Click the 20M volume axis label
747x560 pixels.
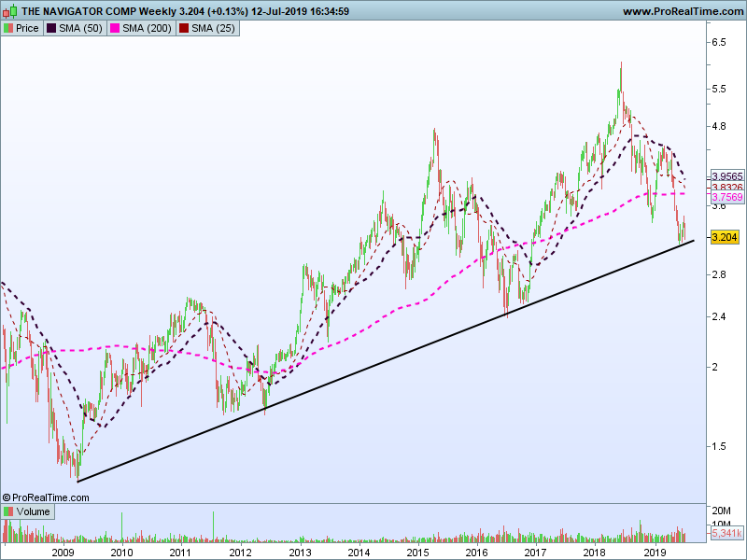tap(721, 511)
